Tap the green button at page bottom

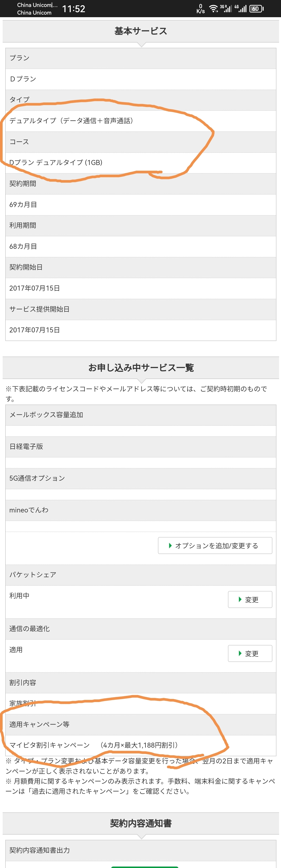tap(144, 866)
